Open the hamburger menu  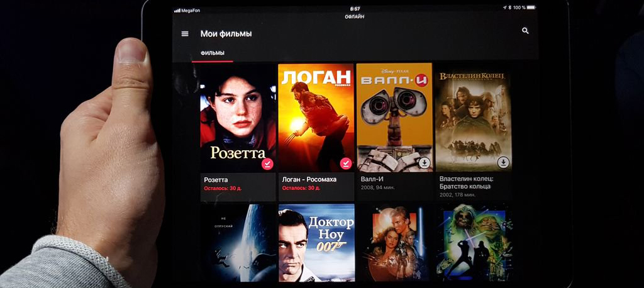pos(185,34)
